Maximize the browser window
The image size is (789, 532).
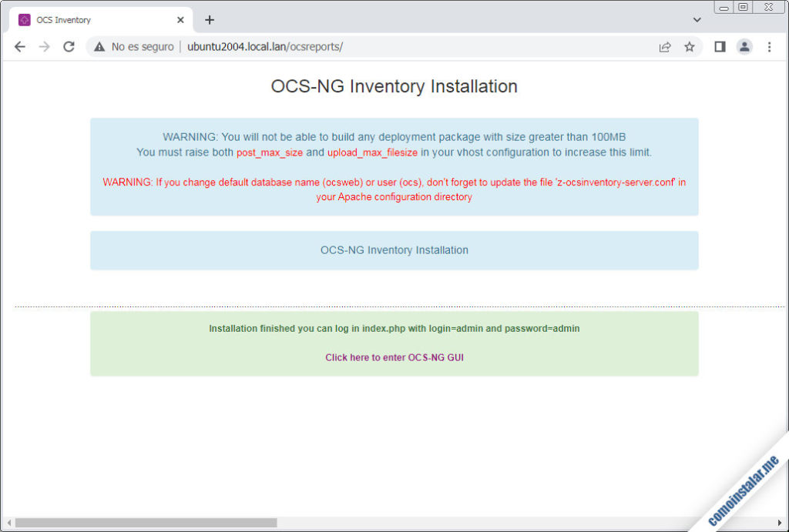[x=742, y=7]
